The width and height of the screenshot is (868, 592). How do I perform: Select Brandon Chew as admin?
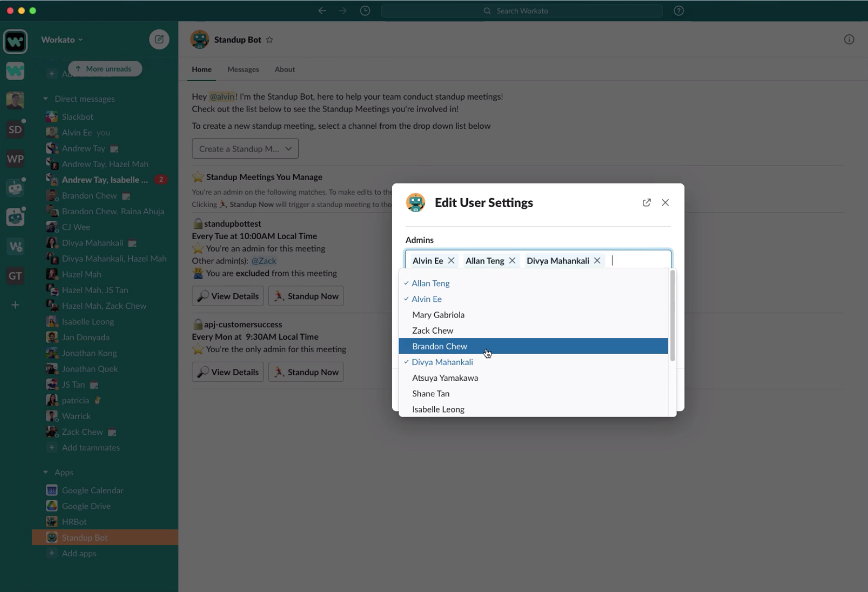pos(533,346)
